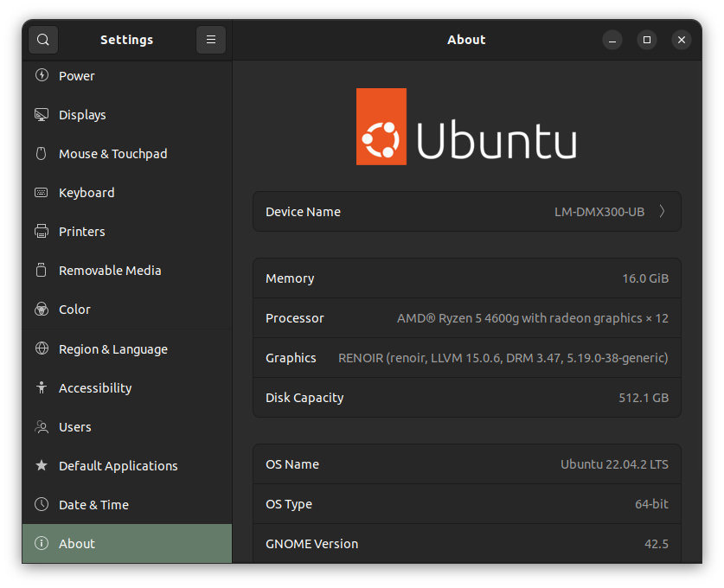The width and height of the screenshot is (724, 588).
Task: Click the Date & Time clock icon
Action: click(42, 504)
